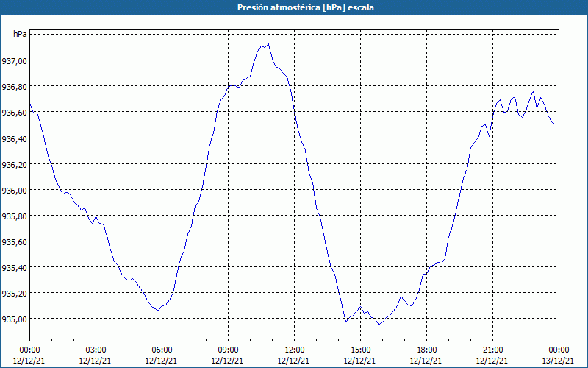Select the 'hPa' unit label on the axis
This screenshot has height=368, width=588.
click(x=20, y=34)
